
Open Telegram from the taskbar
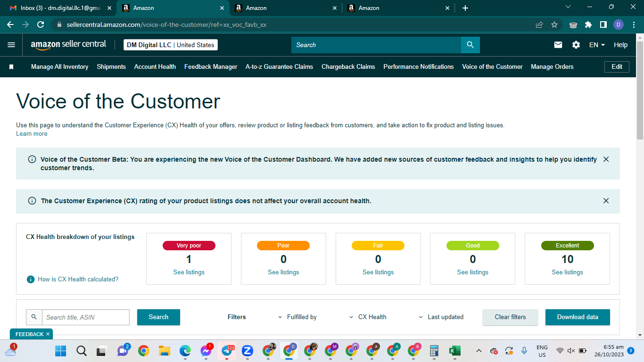[x=227, y=351]
